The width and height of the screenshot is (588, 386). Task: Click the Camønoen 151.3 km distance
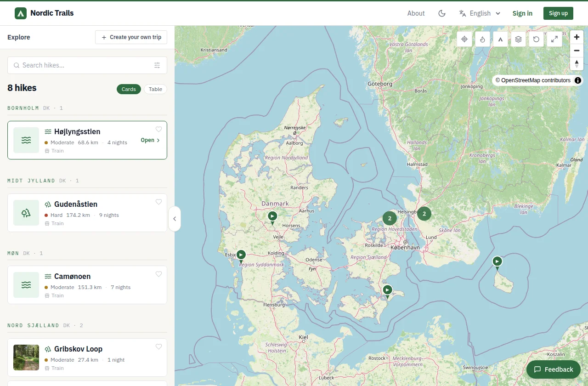pos(90,287)
